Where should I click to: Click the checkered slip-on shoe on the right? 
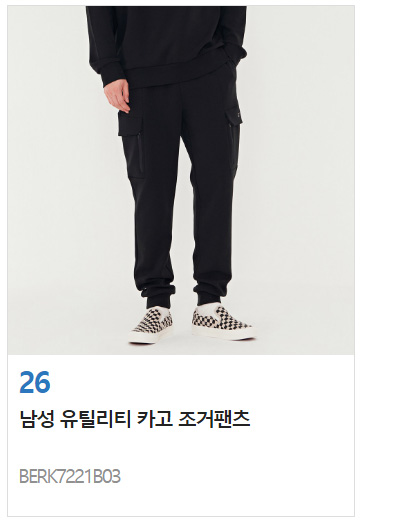222,322
